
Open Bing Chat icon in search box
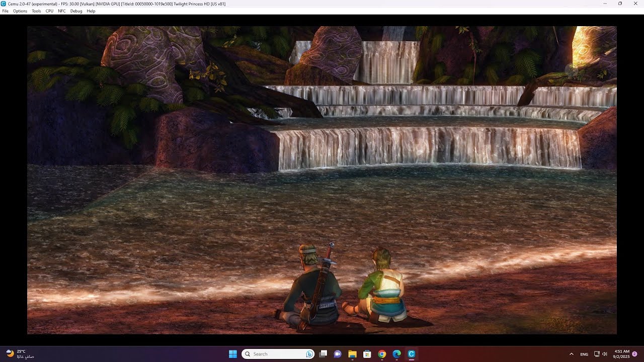(x=309, y=354)
